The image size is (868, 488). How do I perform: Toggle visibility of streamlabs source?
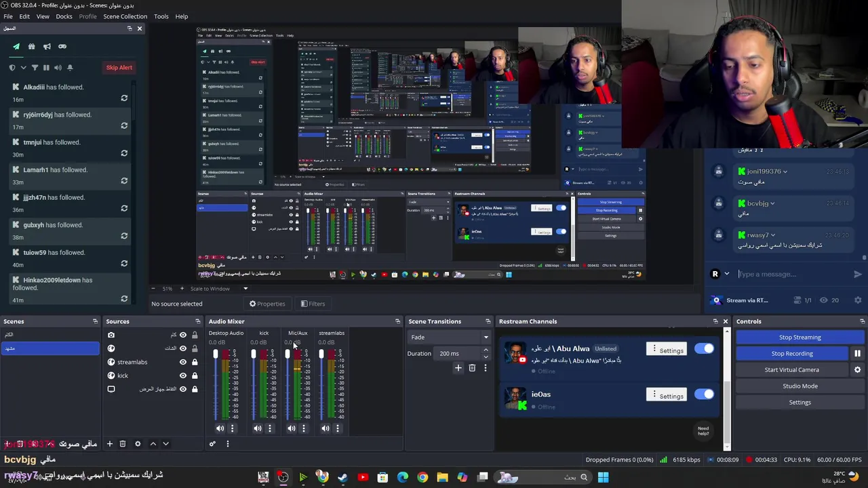tap(182, 362)
